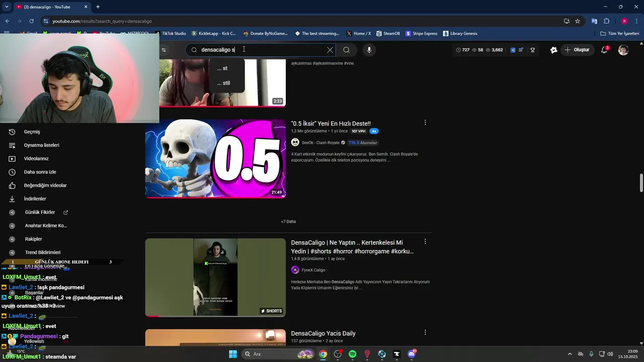Viewport: 644px width, 362px height.
Task: Open a new Chrome tab with plus
Action: click(x=98, y=7)
